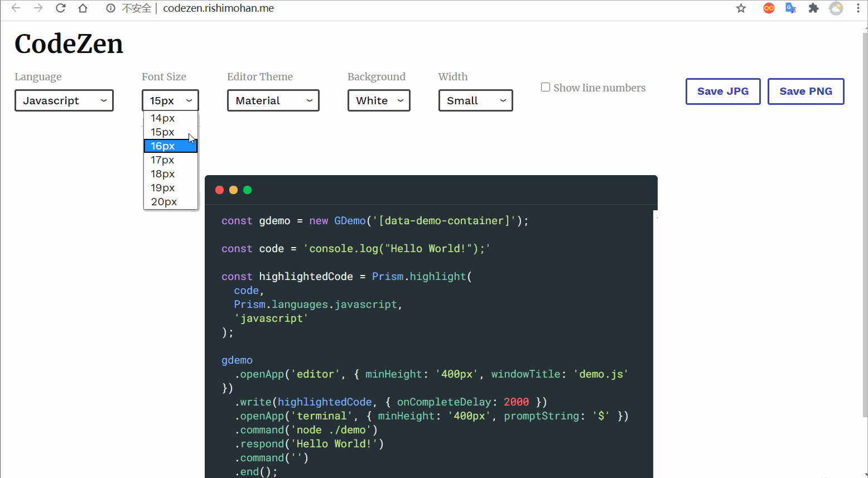Open the Editor Theme dropdown showing Material
This screenshot has width=868, height=478.
coord(273,100)
